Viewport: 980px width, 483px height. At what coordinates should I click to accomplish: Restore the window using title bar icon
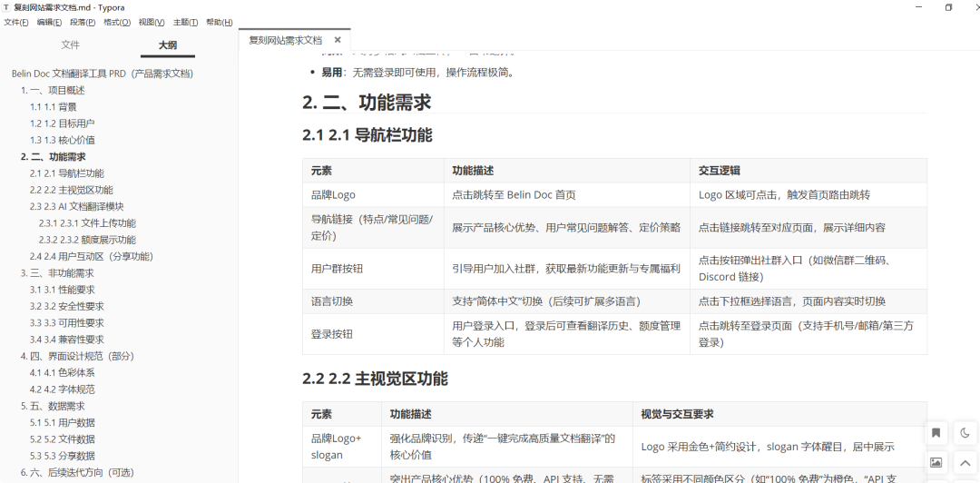[x=948, y=7]
